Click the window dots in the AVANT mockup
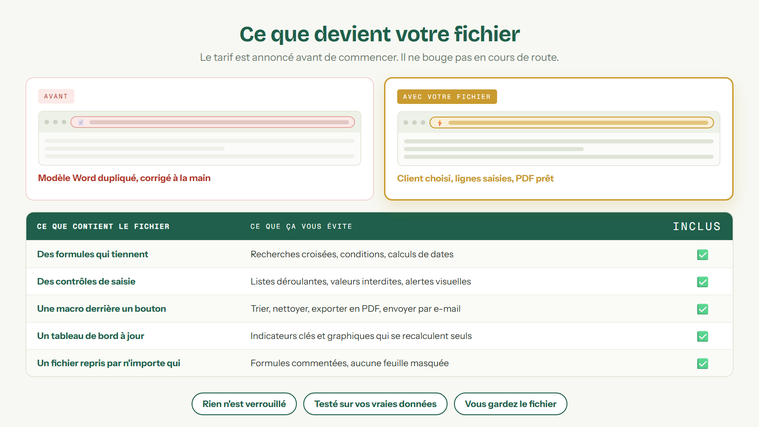Viewport: 759px width, 427px height. (x=55, y=122)
